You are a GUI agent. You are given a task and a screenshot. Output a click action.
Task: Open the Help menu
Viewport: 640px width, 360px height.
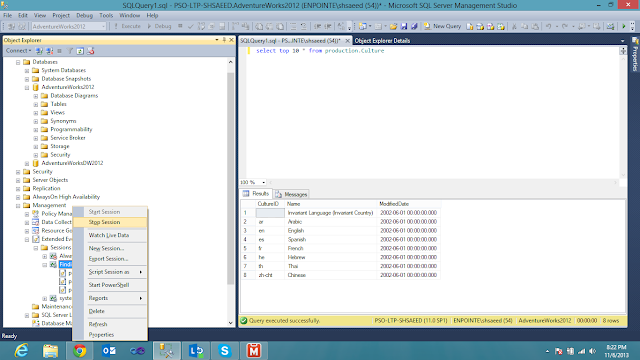coord(152,15)
